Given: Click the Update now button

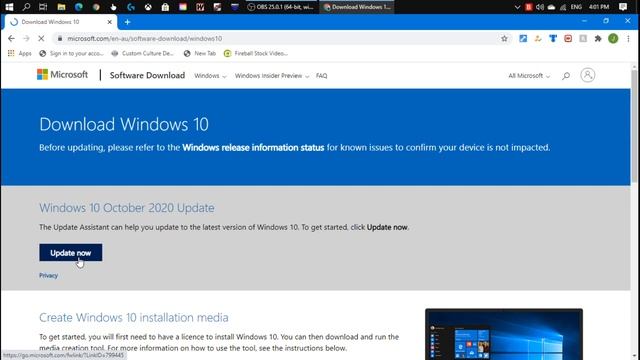Looking at the screenshot, I should (x=71, y=253).
